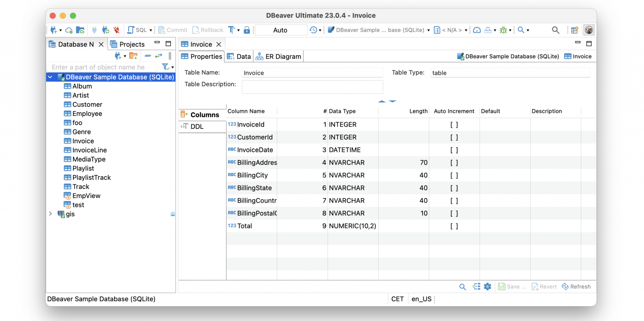Enable Auto Increment on BillingCity column
The height and width of the screenshot is (321, 644).
[454, 175]
